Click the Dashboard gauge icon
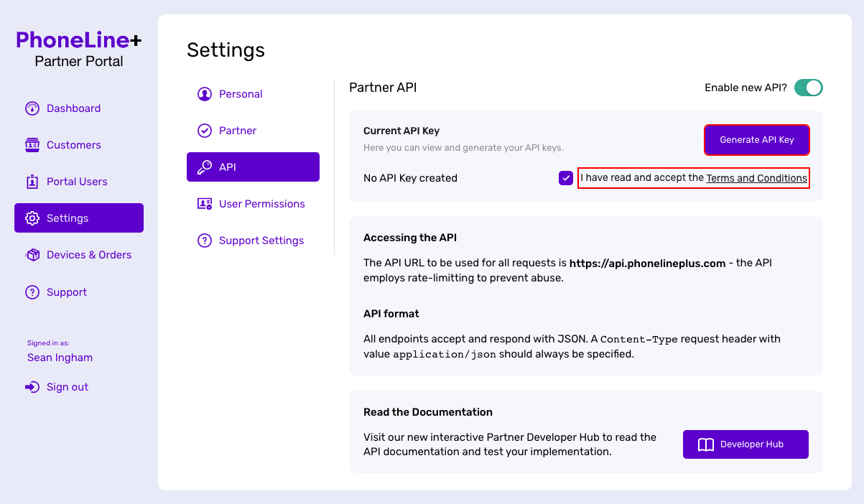Screen dimensions: 864x504 tap(32, 108)
